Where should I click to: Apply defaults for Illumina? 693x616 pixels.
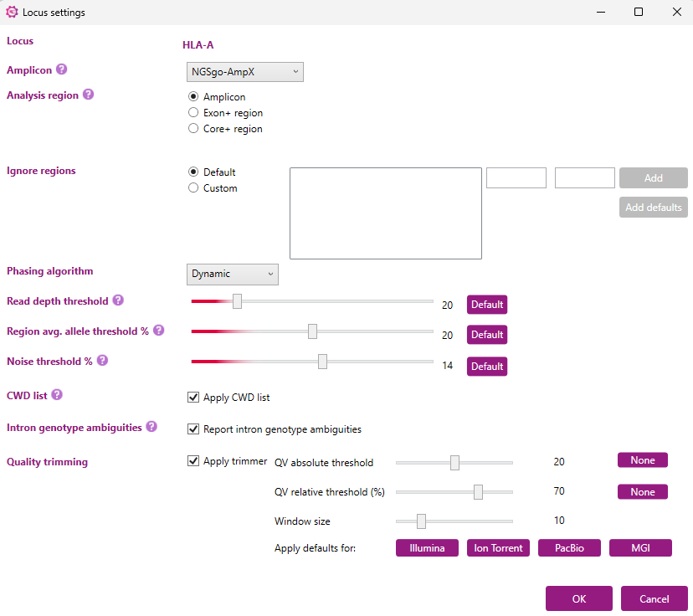pos(427,548)
